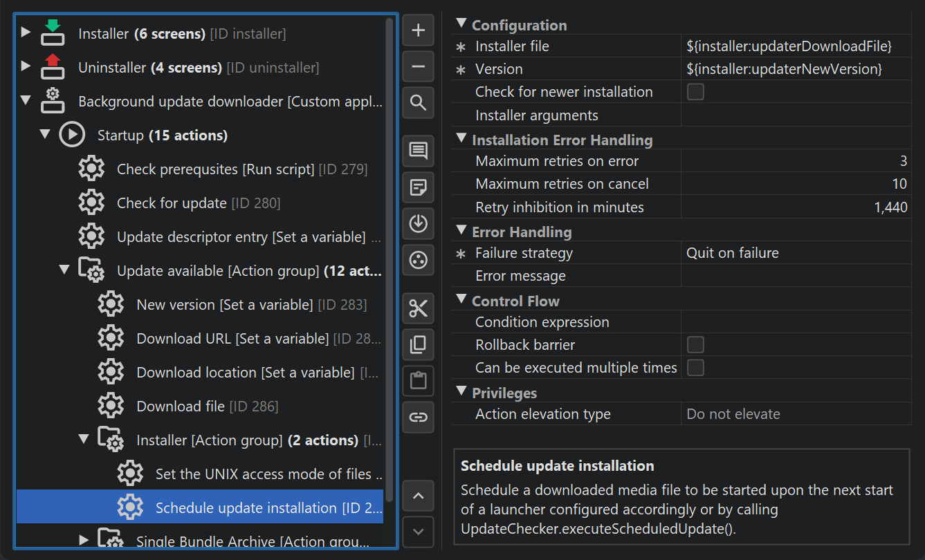Click the circled down-arrow icon
925x560 pixels.
[418, 224]
